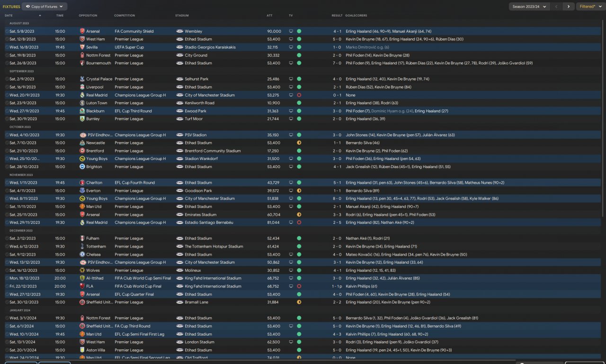The width and height of the screenshot is (606, 364).
Task: Click the Al-Ittihad club badge
Action: click(82, 278)
